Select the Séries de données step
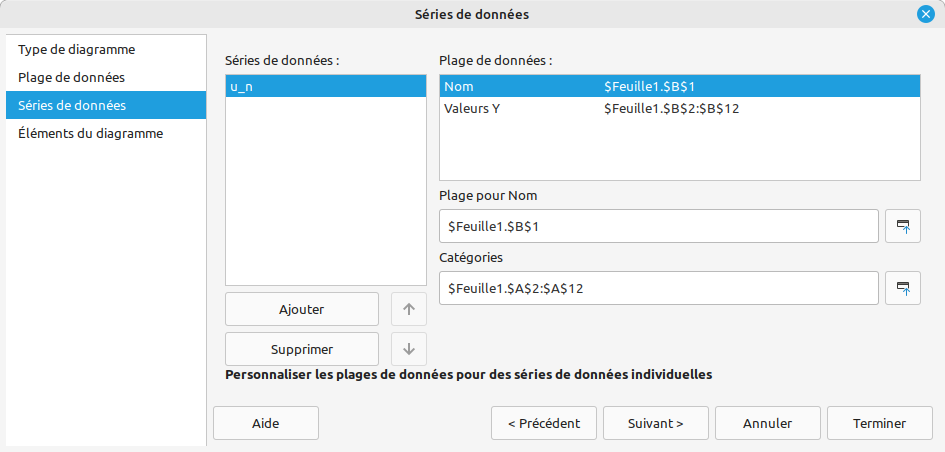 pos(72,105)
